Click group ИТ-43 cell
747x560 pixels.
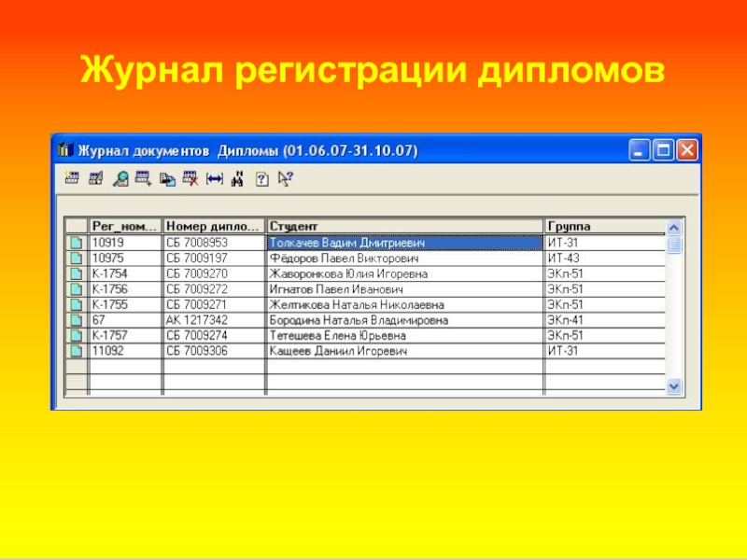(605, 259)
